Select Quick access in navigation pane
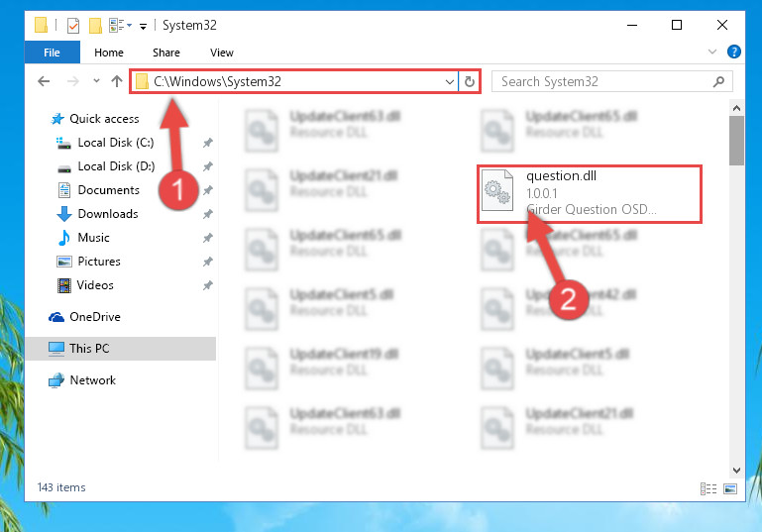The height and width of the screenshot is (532, 762). coord(104,119)
